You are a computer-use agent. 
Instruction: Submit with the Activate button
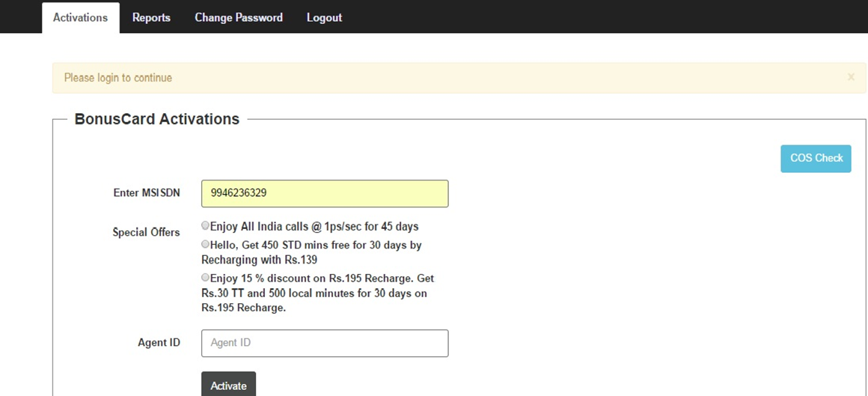point(229,385)
